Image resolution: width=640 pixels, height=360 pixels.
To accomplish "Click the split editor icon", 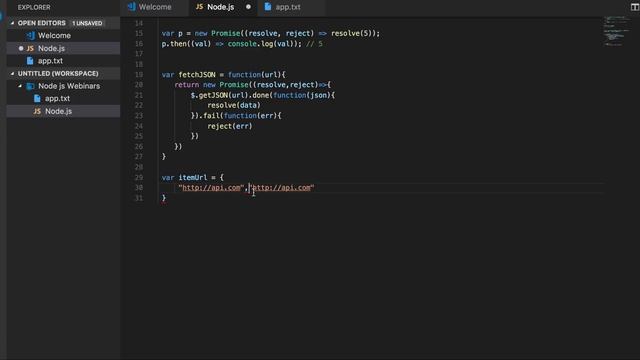I will pos(635,7).
